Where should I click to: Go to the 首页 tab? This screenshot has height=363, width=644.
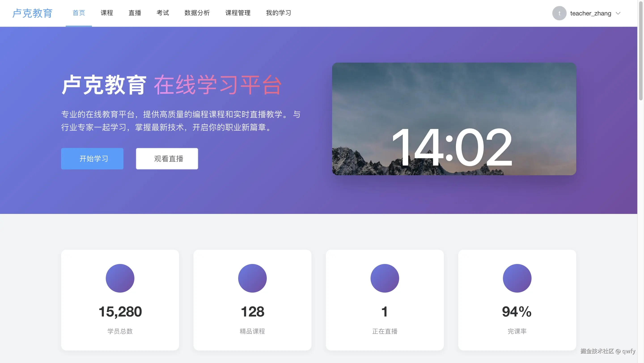79,13
